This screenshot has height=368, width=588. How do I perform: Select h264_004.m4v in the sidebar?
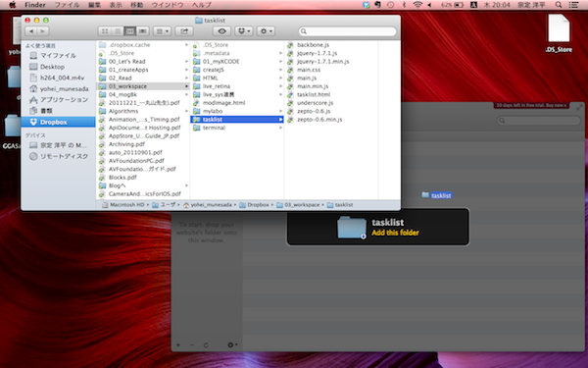[58, 78]
